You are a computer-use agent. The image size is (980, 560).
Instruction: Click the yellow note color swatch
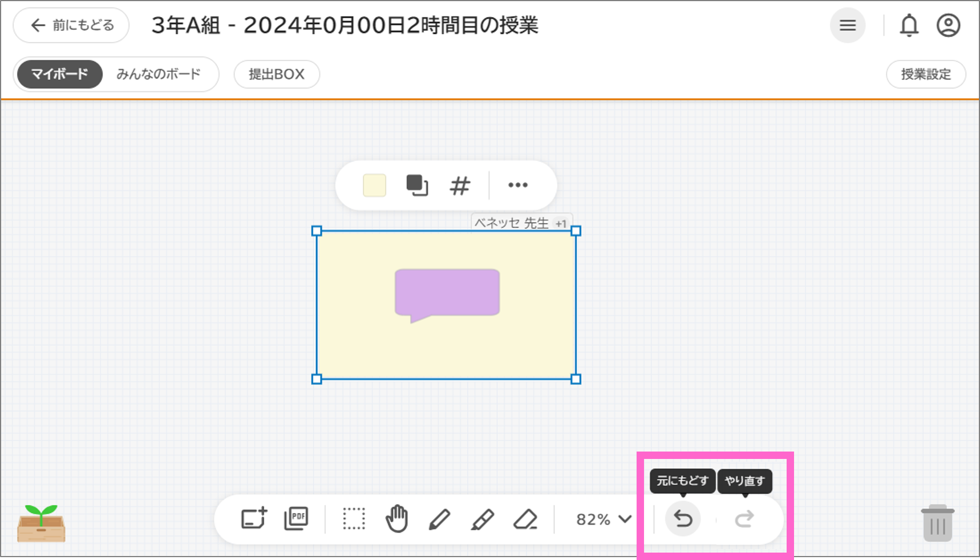[374, 186]
